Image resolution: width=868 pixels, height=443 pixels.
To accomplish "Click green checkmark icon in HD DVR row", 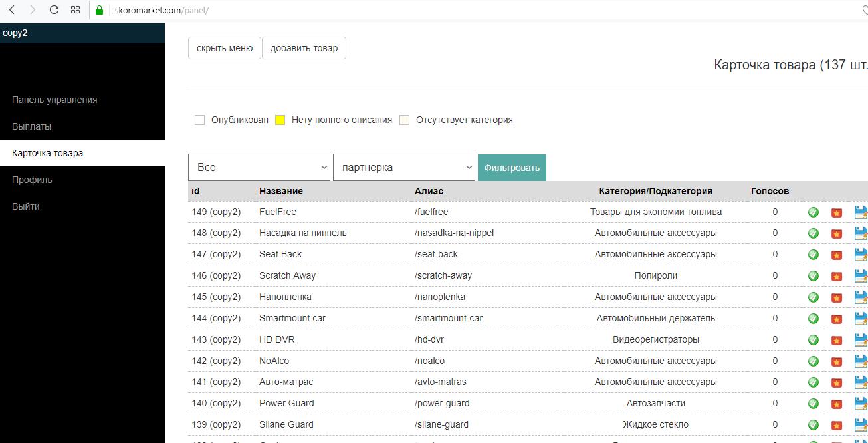I will 813,340.
